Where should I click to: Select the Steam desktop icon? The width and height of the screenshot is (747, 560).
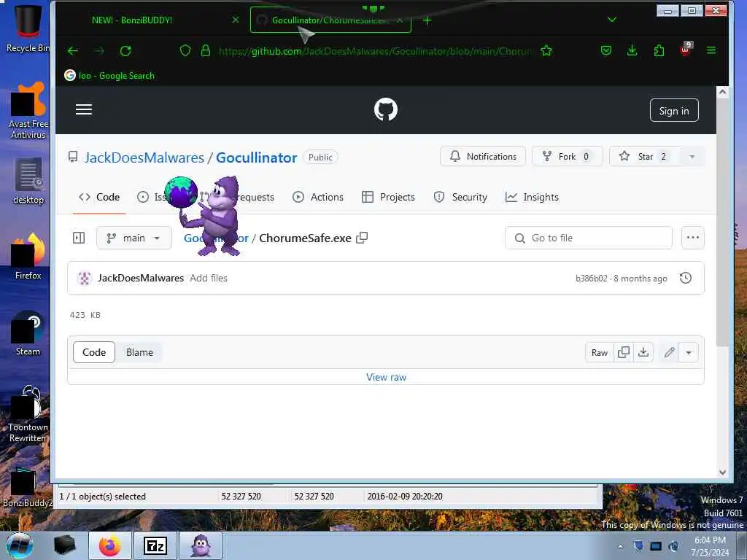28,333
